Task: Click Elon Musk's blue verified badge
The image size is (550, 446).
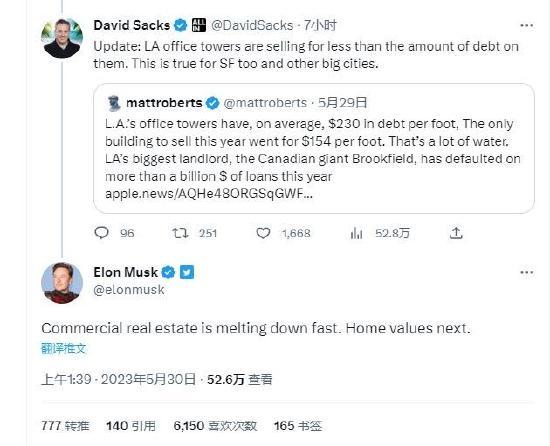Action: pos(168,272)
